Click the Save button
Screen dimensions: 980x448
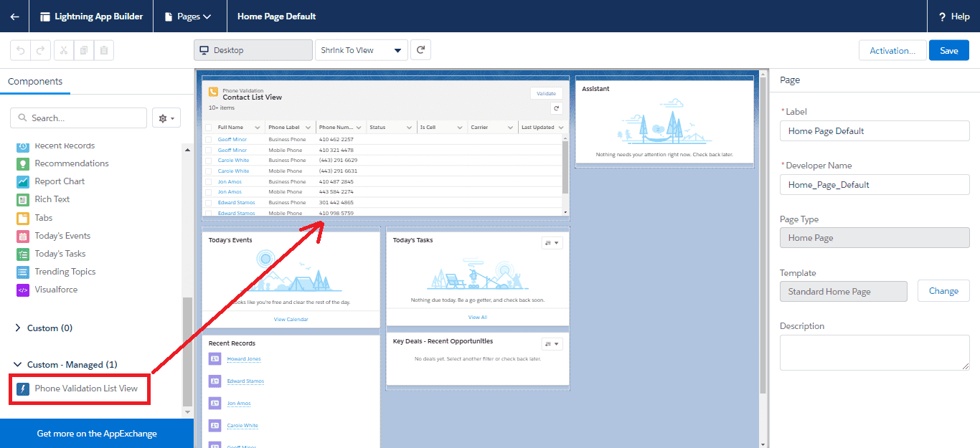click(x=948, y=50)
